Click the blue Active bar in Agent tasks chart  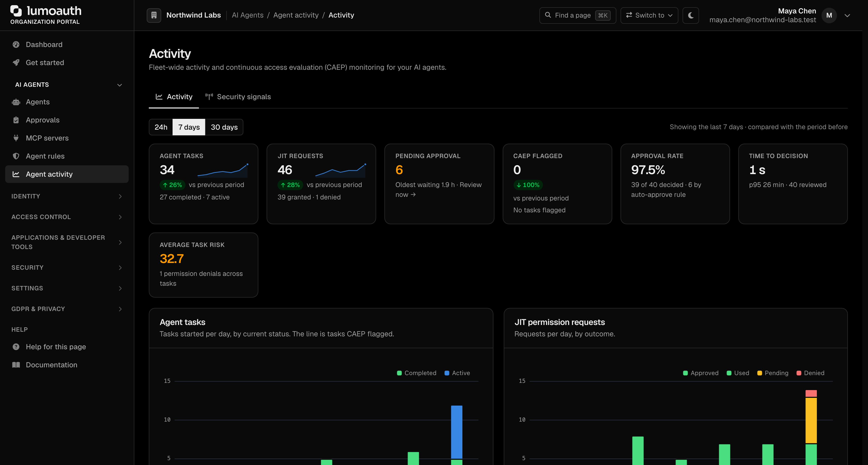pos(456,432)
